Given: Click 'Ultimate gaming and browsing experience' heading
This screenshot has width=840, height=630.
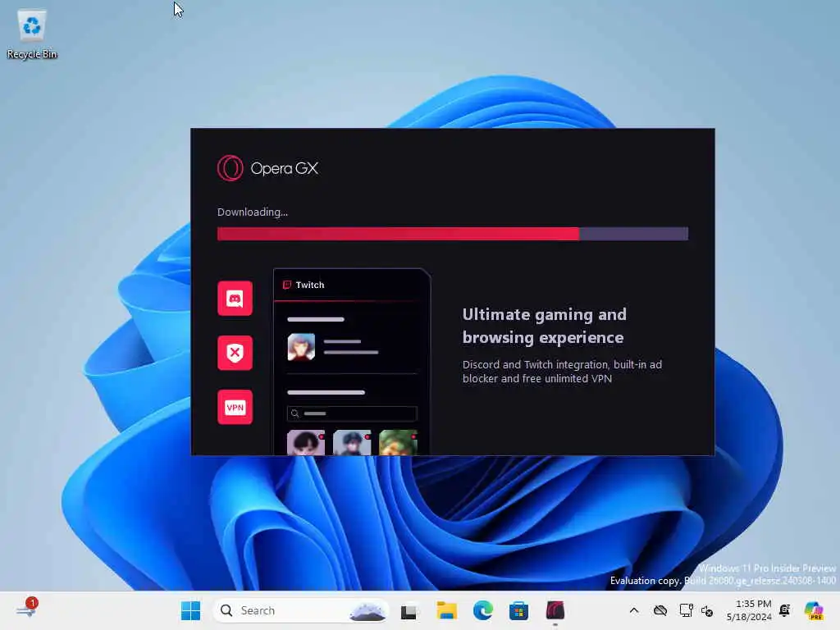Looking at the screenshot, I should [x=545, y=326].
